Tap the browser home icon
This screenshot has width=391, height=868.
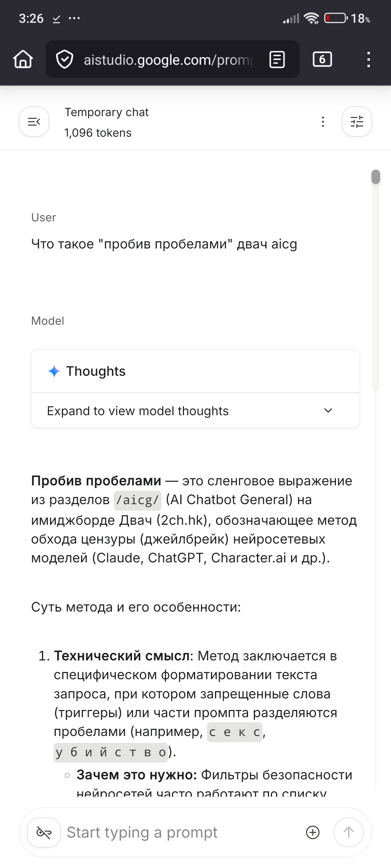click(23, 59)
